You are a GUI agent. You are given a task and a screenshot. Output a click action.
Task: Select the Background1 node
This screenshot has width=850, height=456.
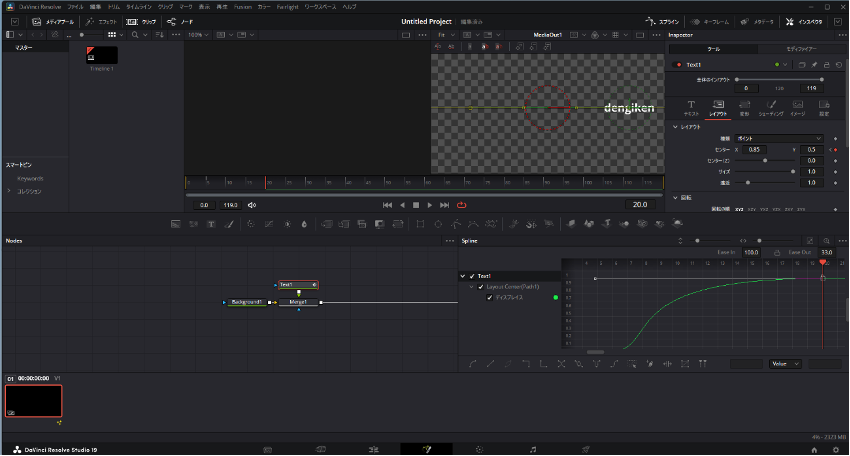point(246,302)
